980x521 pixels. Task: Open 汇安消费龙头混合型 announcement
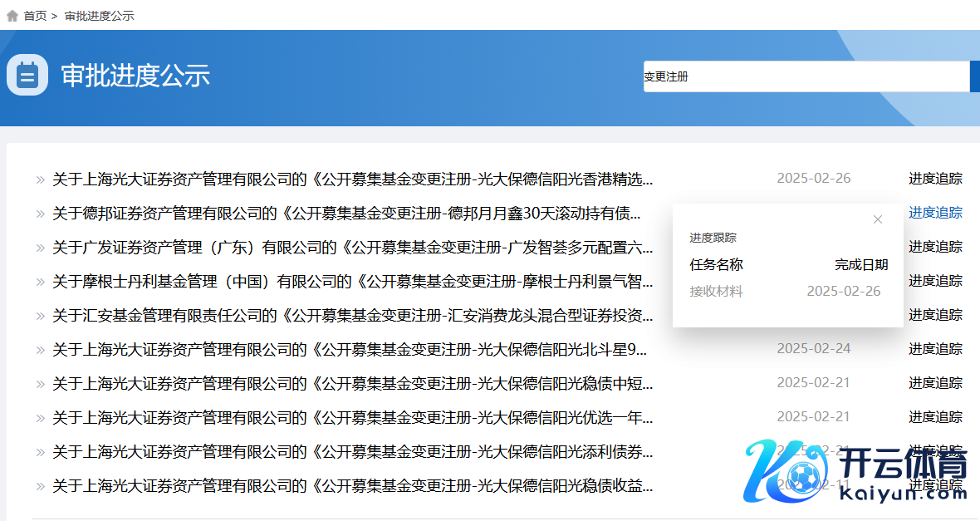click(x=352, y=316)
